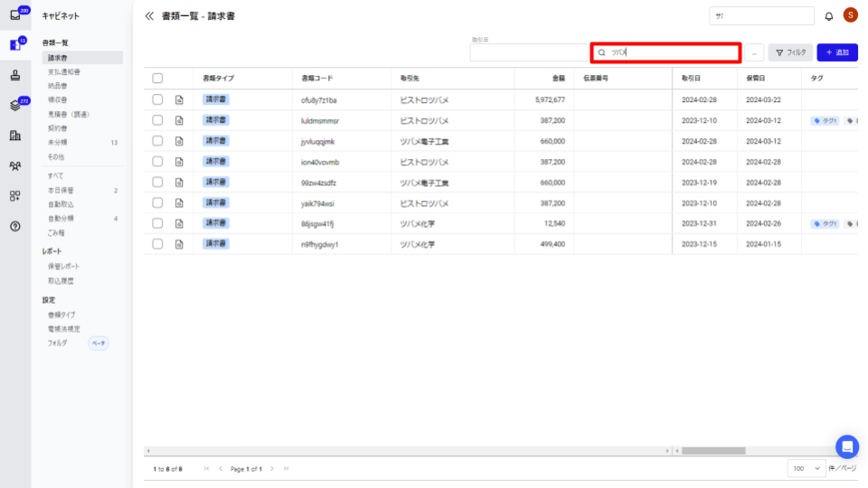
Task: Open 電帳法規定 settings
Action: [x=64, y=329]
